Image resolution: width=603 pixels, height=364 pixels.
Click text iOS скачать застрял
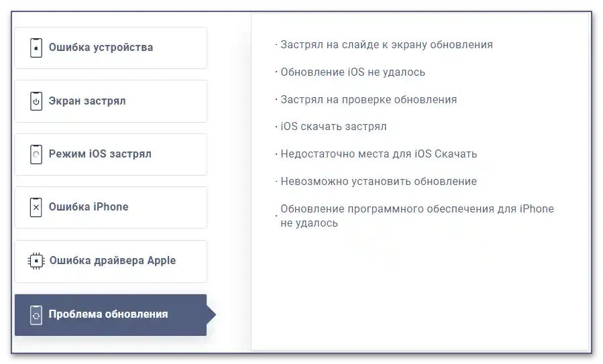(x=333, y=127)
